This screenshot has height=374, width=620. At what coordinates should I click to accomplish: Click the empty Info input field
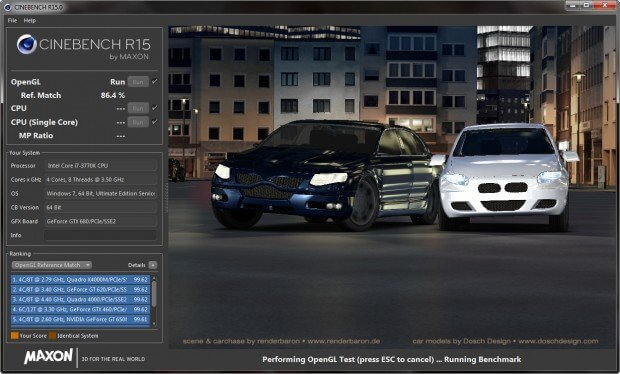[x=100, y=235]
